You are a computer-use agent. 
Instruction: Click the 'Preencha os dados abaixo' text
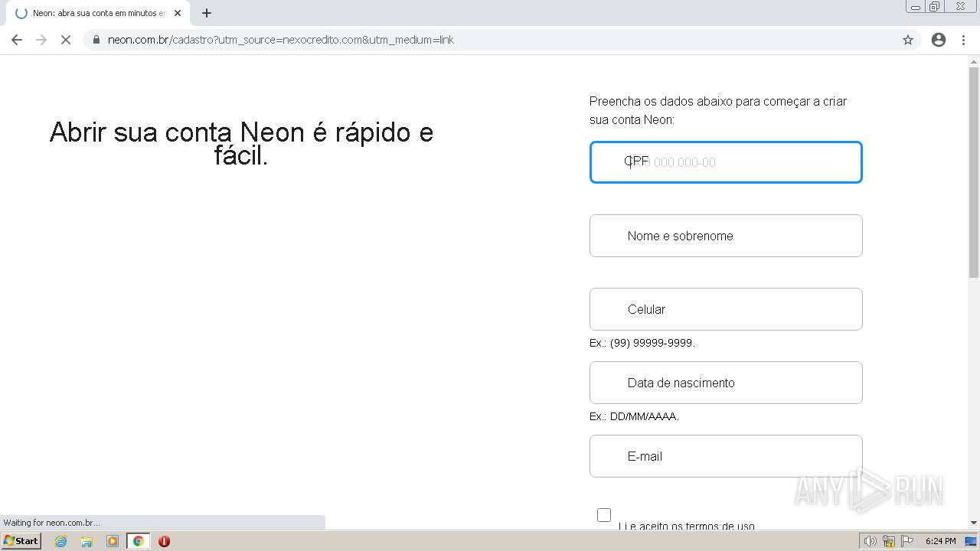(718, 110)
